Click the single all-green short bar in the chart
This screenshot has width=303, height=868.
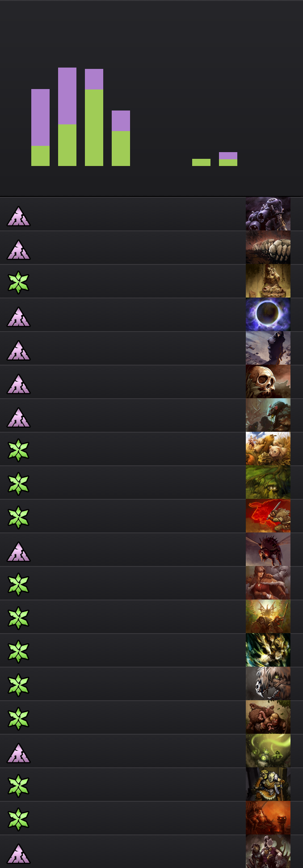click(x=201, y=162)
